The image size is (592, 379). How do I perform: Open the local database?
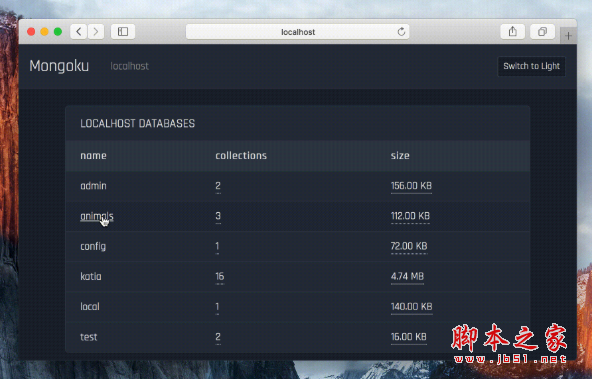coord(90,307)
